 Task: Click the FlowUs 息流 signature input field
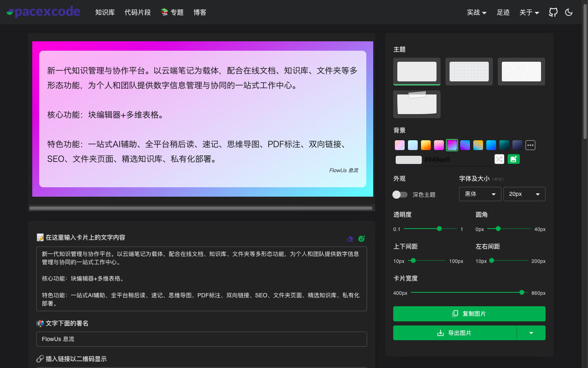click(201, 339)
